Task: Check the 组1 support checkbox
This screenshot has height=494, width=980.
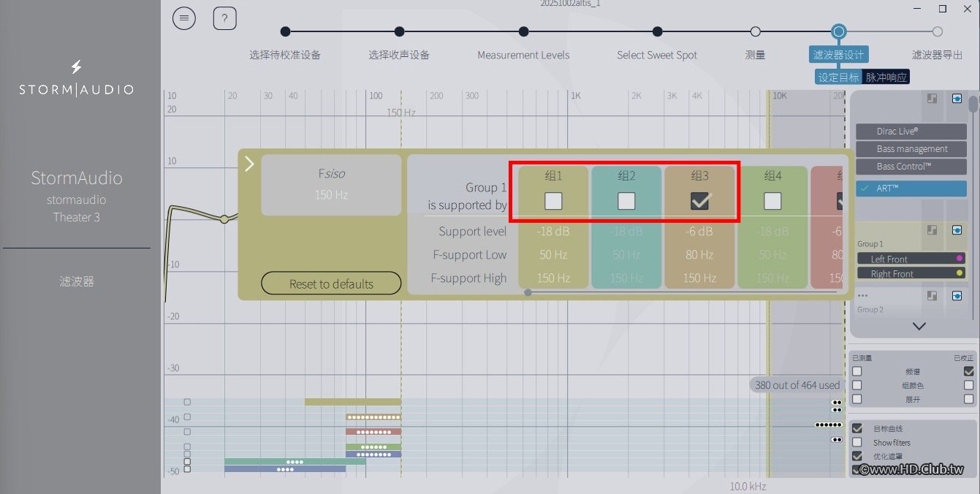Action: pos(553,201)
